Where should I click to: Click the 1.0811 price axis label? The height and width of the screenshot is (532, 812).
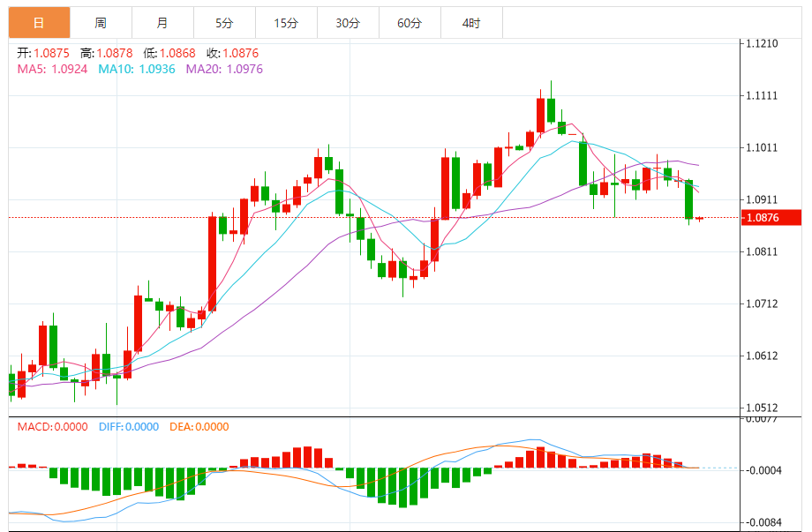point(762,252)
